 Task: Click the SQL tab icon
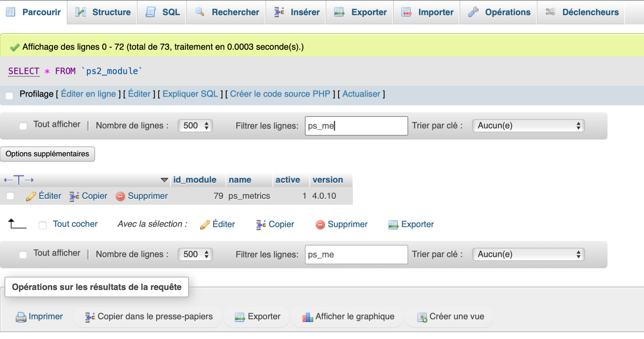(x=151, y=12)
